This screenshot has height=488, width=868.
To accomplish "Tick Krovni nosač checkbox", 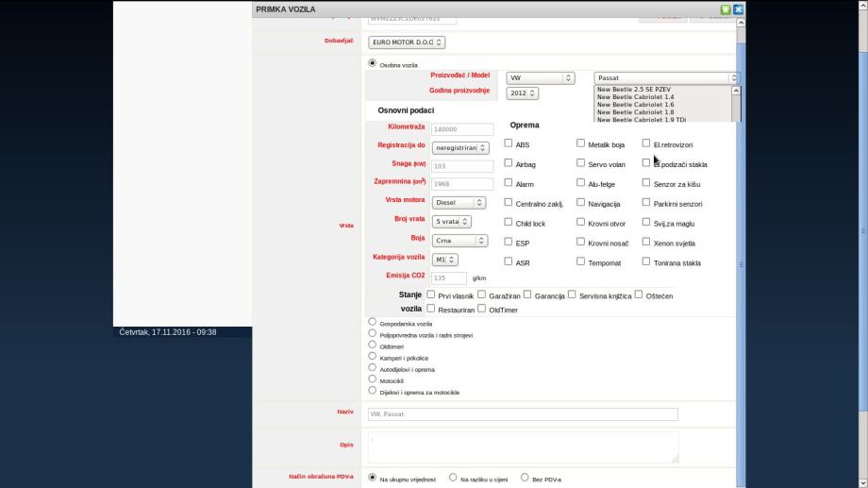I will 580,242.
